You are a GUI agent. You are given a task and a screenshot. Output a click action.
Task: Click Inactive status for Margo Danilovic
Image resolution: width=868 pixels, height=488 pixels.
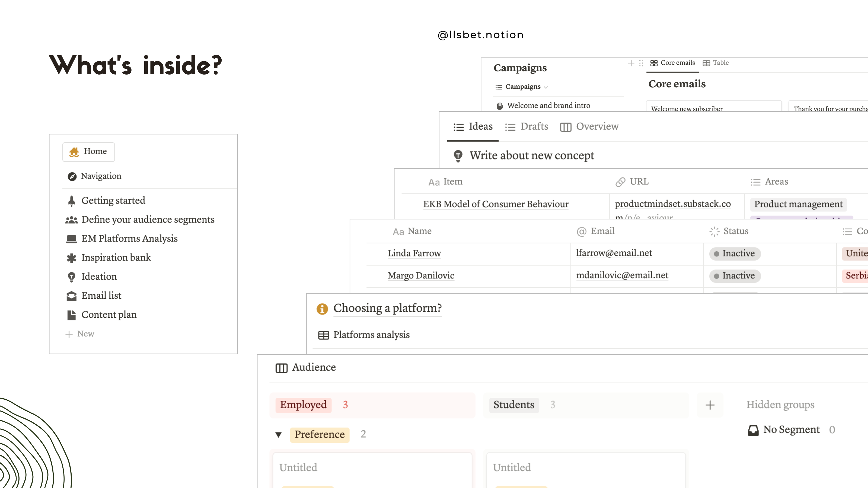[735, 276]
